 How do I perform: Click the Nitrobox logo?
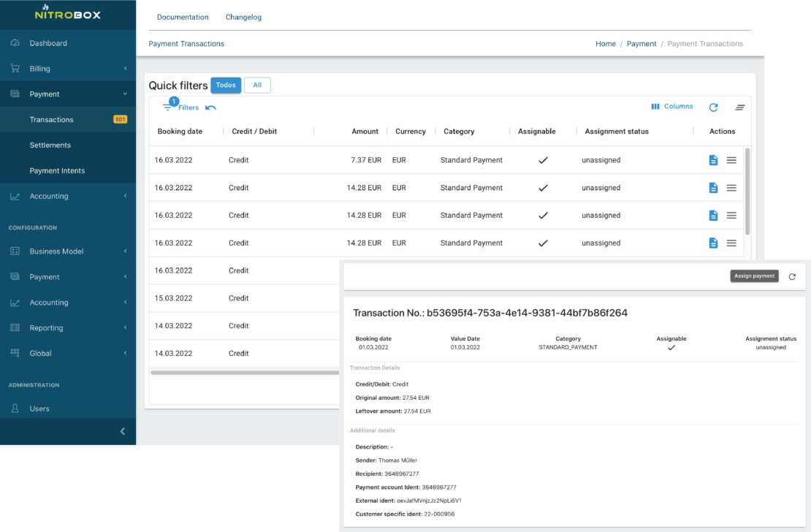pyautogui.click(x=68, y=12)
